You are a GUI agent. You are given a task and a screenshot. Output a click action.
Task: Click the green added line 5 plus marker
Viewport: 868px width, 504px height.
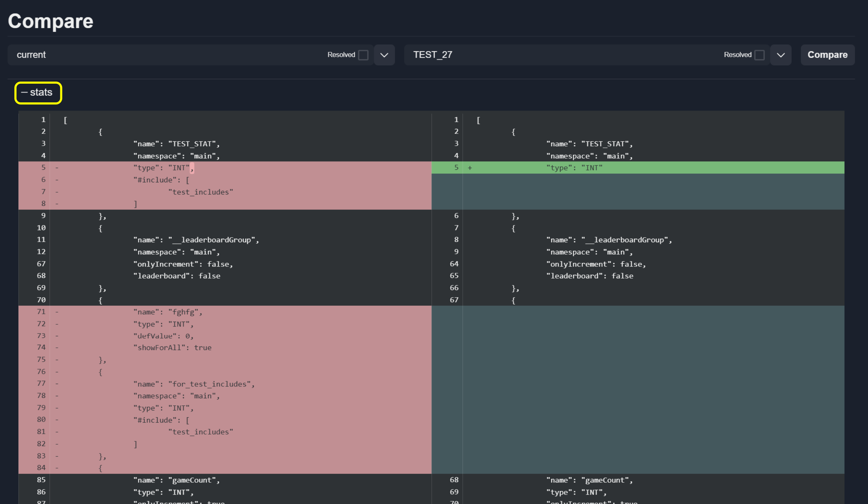click(470, 168)
